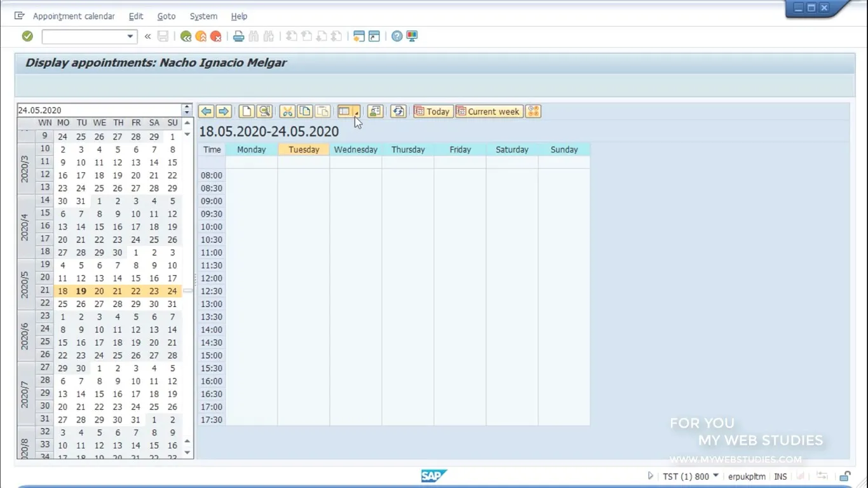868x488 pixels.
Task: Open the Help menu
Action: coord(239,16)
